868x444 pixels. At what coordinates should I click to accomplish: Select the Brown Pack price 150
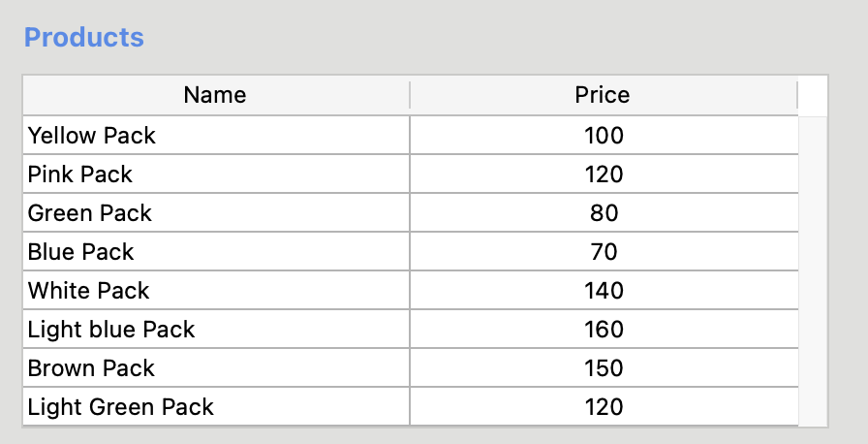pyautogui.click(x=604, y=368)
